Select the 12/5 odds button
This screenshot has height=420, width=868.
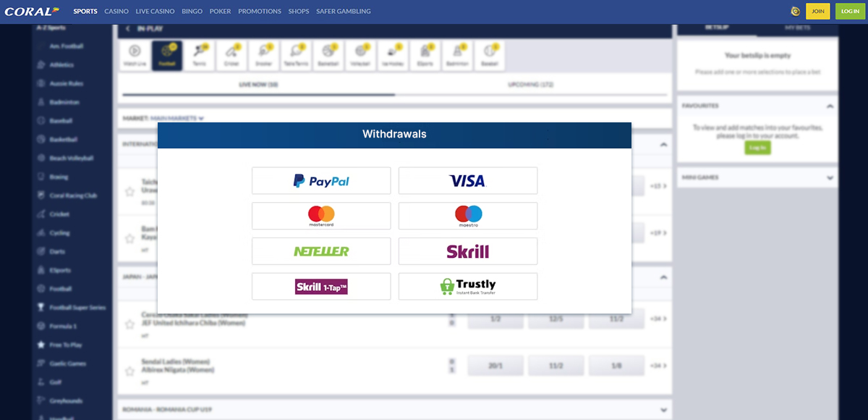556,319
